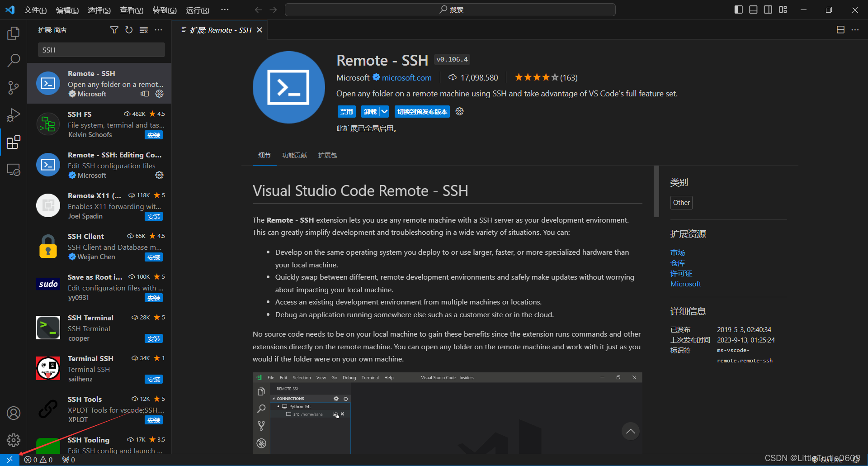This screenshot has width=868, height=466.
Task: Open editor more actions ellipsis
Action: (855, 30)
